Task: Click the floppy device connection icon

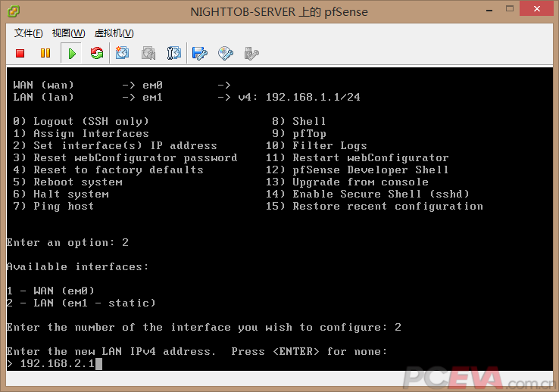Action: coord(200,53)
